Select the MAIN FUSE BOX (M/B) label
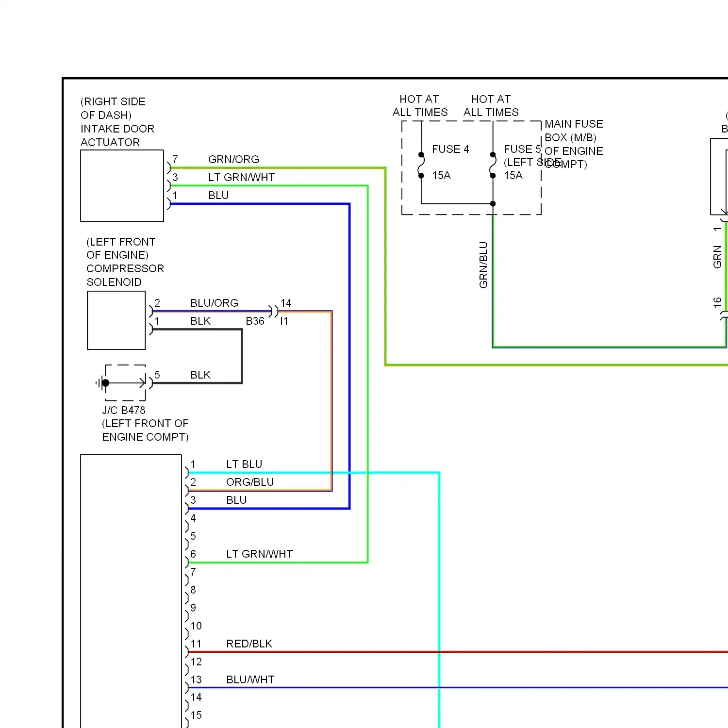 tap(574, 131)
